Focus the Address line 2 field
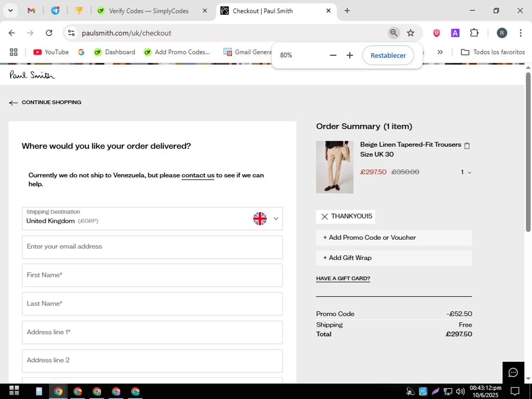This screenshot has width=532, height=399. (x=152, y=361)
